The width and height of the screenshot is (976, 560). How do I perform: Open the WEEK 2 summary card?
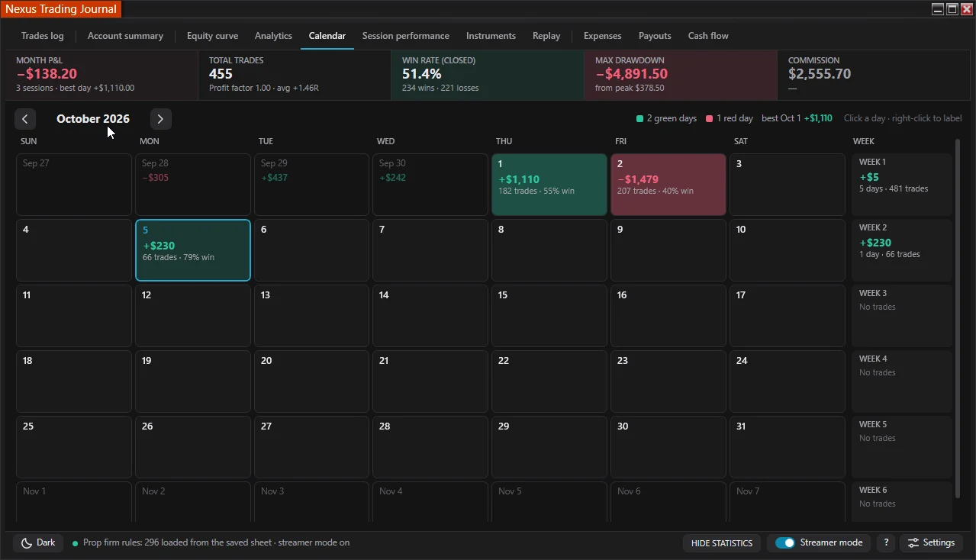point(902,250)
